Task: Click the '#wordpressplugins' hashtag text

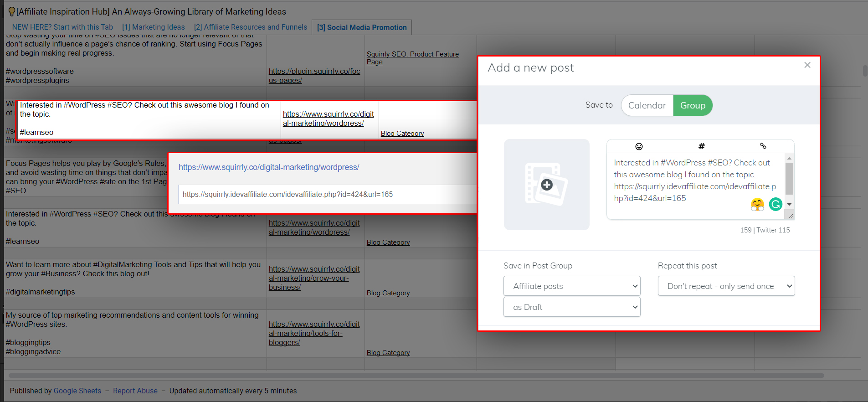Action: [37, 81]
